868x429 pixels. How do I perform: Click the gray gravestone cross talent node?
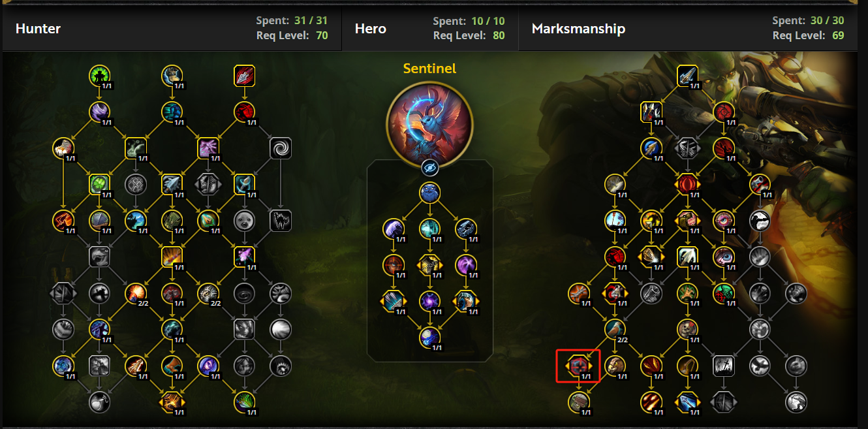724,366
